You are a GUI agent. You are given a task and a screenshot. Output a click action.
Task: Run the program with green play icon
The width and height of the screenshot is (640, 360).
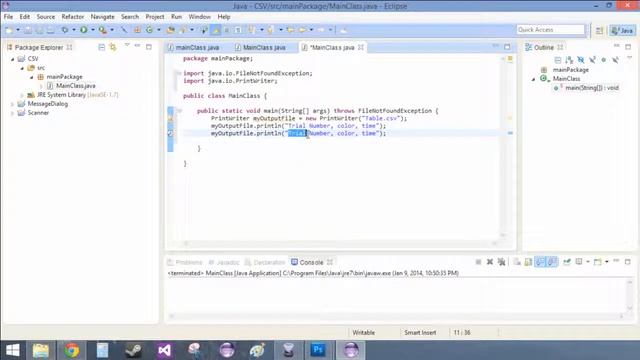(x=84, y=30)
